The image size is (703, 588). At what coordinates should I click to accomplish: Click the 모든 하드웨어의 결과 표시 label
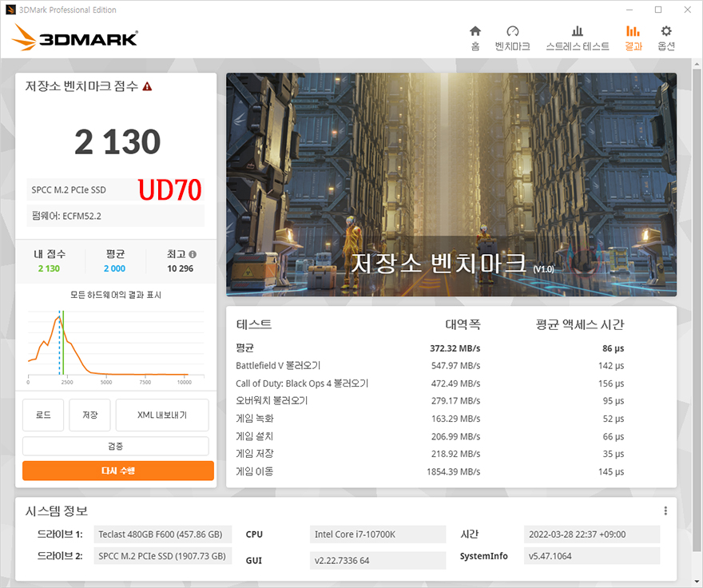click(x=116, y=295)
